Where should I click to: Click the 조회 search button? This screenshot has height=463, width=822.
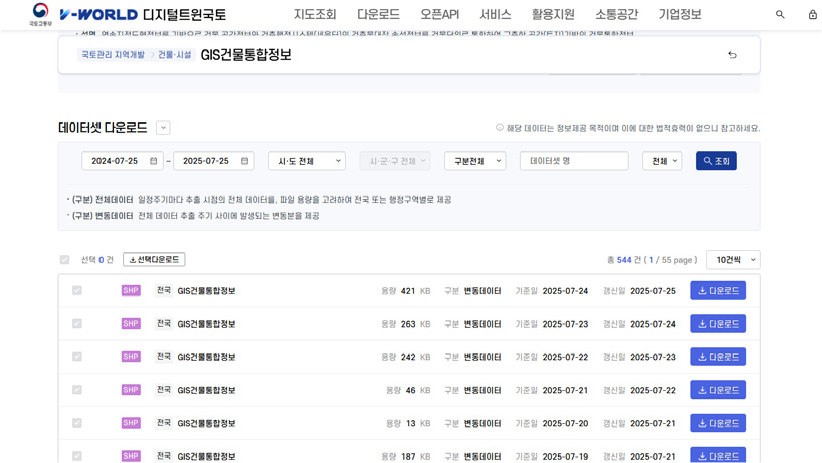pyautogui.click(x=716, y=161)
